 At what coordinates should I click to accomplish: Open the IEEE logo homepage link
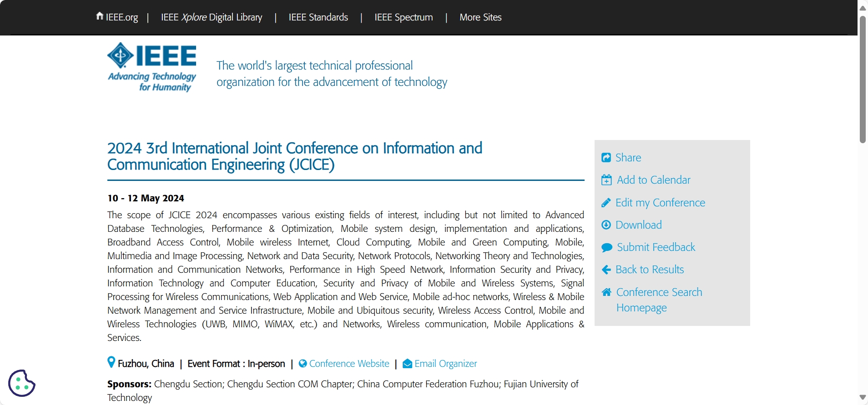(152, 67)
